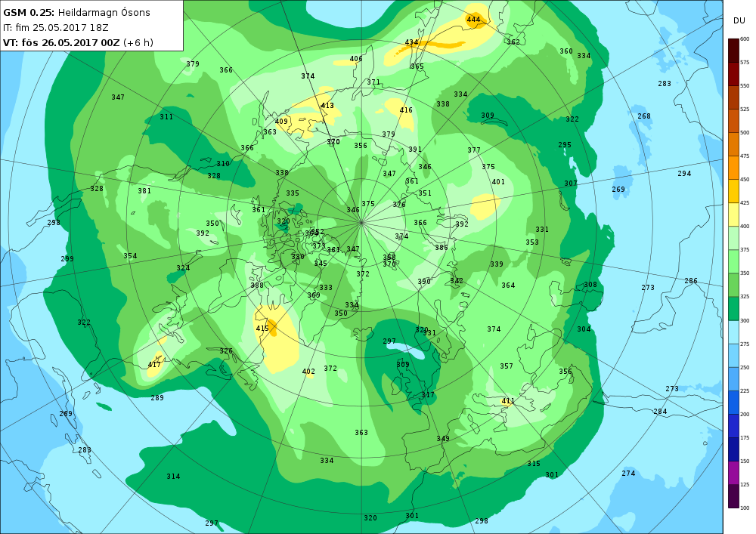Click the 444 ozone maximum label
756x534 pixels.
pyautogui.click(x=473, y=20)
